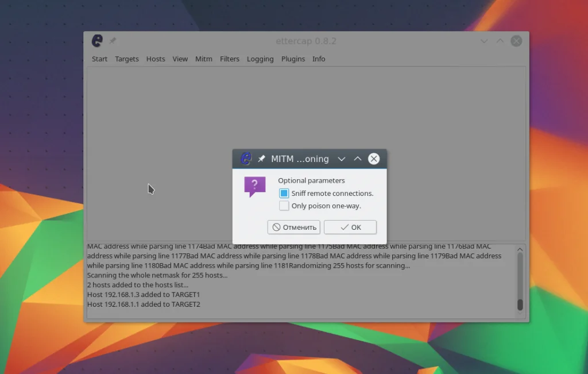Minimize ettercap main window with down chevron
This screenshot has width=588, height=374.
[x=484, y=41]
